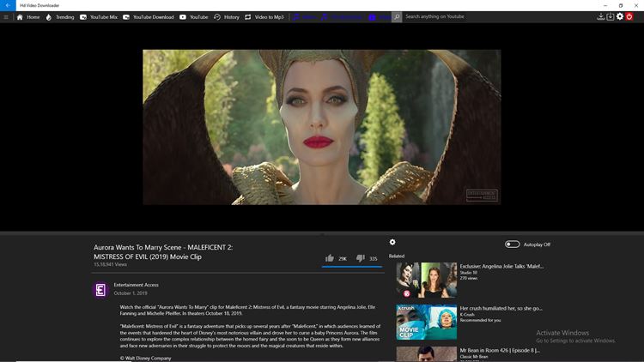Go to Trending videos label
Image resolution: width=644 pixels, height=362 pixels.
pyautogui.click(x=65, y=17)
